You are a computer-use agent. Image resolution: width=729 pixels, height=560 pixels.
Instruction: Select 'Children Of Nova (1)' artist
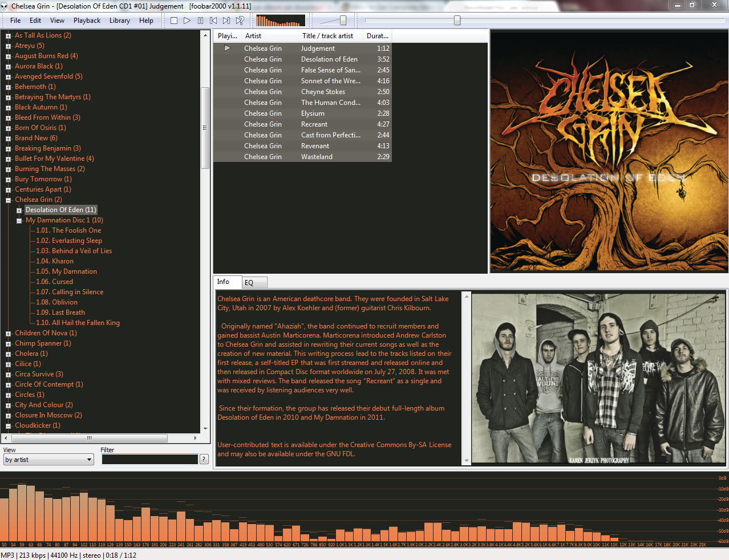(x=46, y=333)
